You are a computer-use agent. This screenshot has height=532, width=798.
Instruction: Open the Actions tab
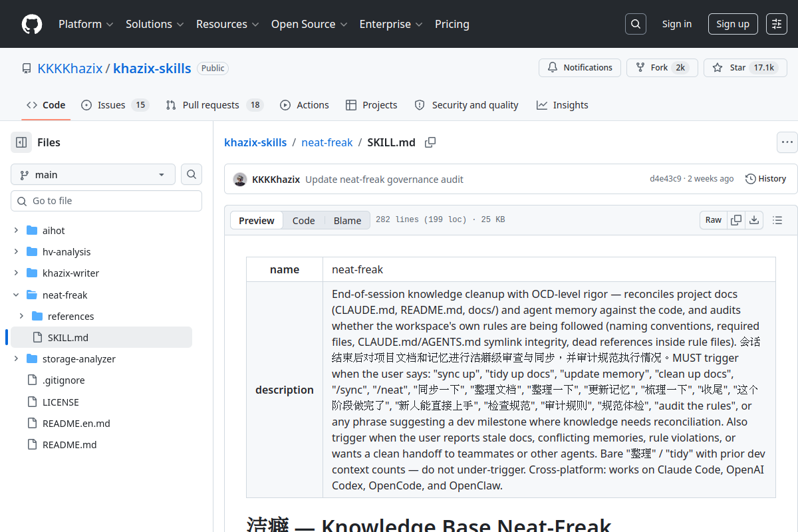tap(305, 105)
